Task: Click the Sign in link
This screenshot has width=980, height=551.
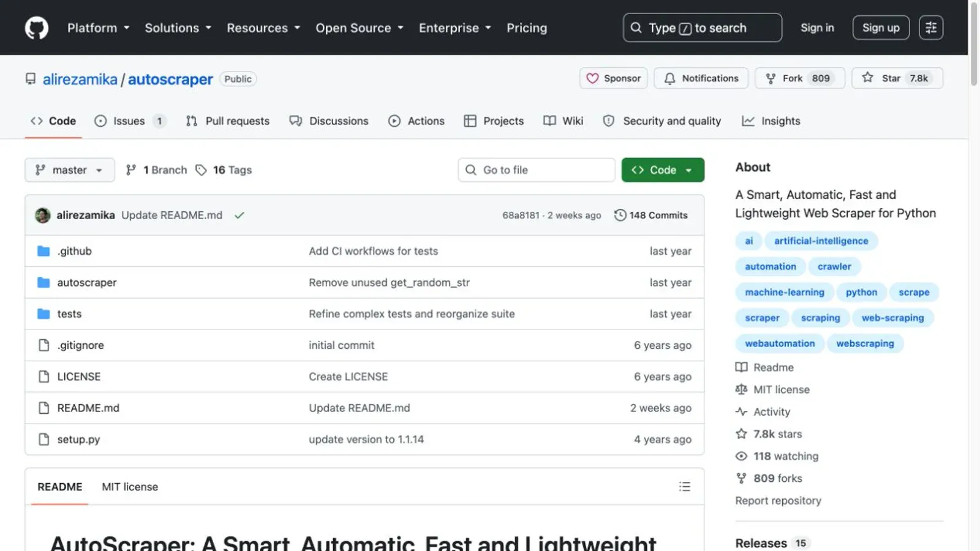Action: pyautogui.click(x=817, y=28)
